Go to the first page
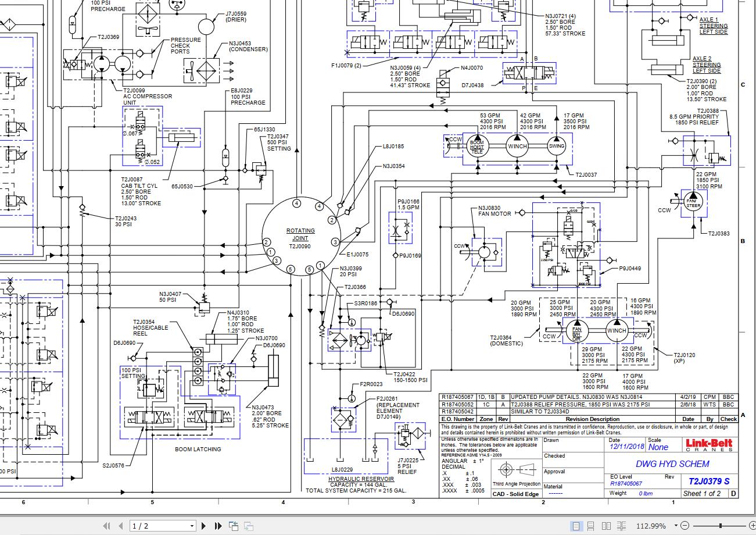The width and height of the screenshot is (756, 535). tap(107, 526)
